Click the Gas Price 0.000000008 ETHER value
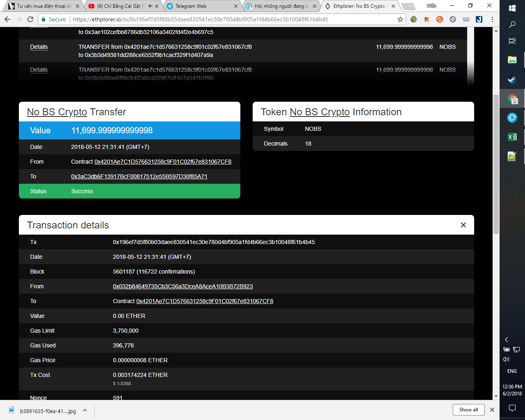The height and width of the screenshot is (420, 525). (140, 360)
